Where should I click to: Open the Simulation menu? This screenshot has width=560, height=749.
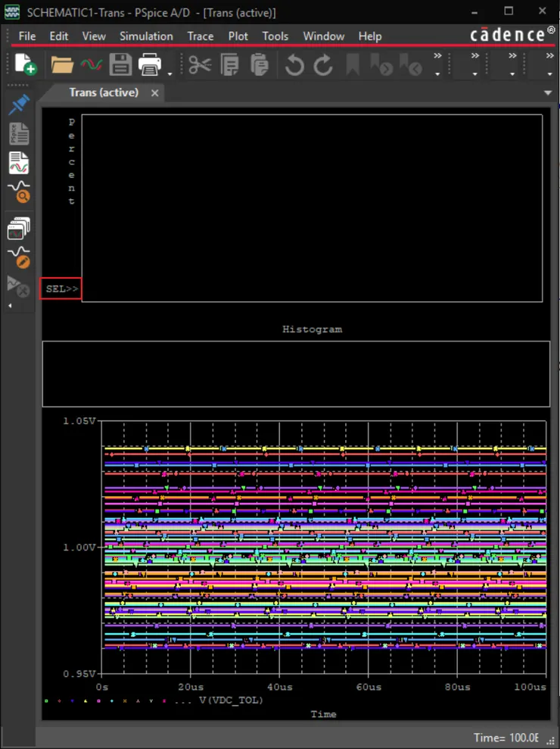pos(146,36)
